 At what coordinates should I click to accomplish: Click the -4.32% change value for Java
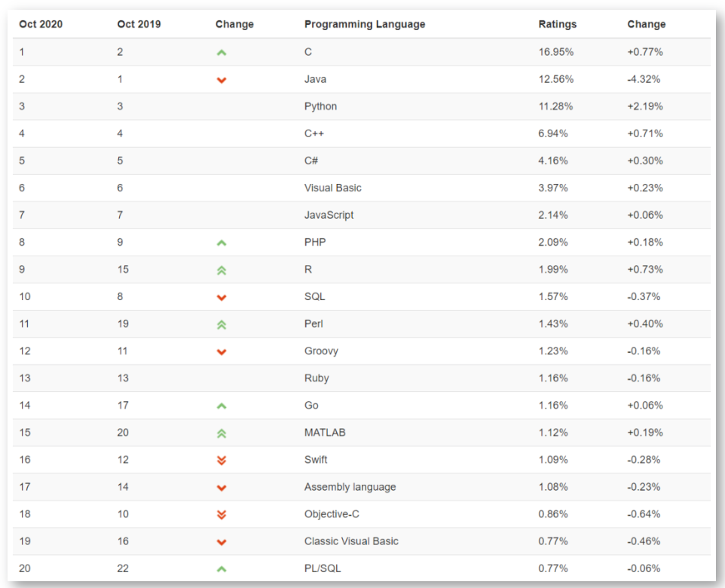tap(644, 79)
